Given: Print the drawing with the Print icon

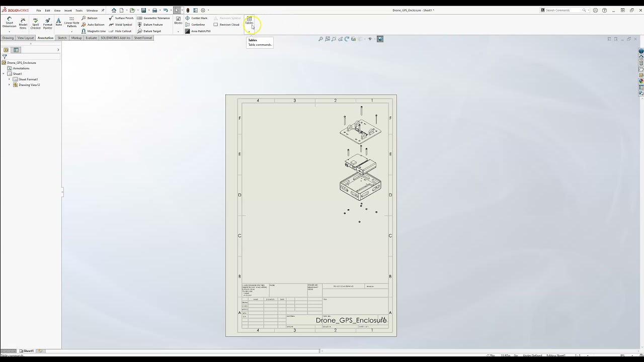Looking at the screenshot, I should click(x=154, y=10).
